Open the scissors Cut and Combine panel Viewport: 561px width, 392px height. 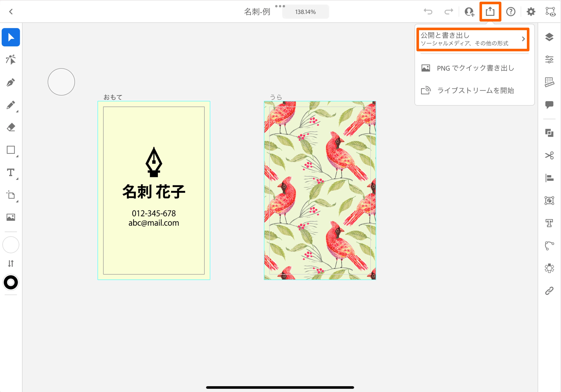[x=549, y=155]
